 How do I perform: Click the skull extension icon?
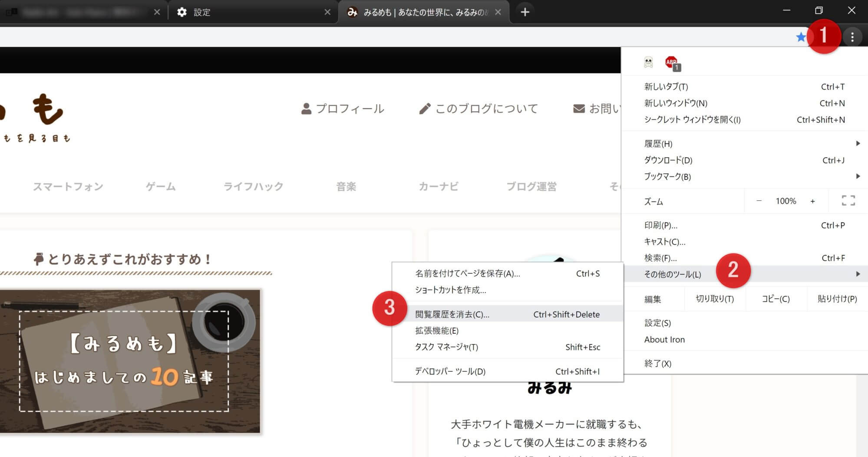[648, 63]
